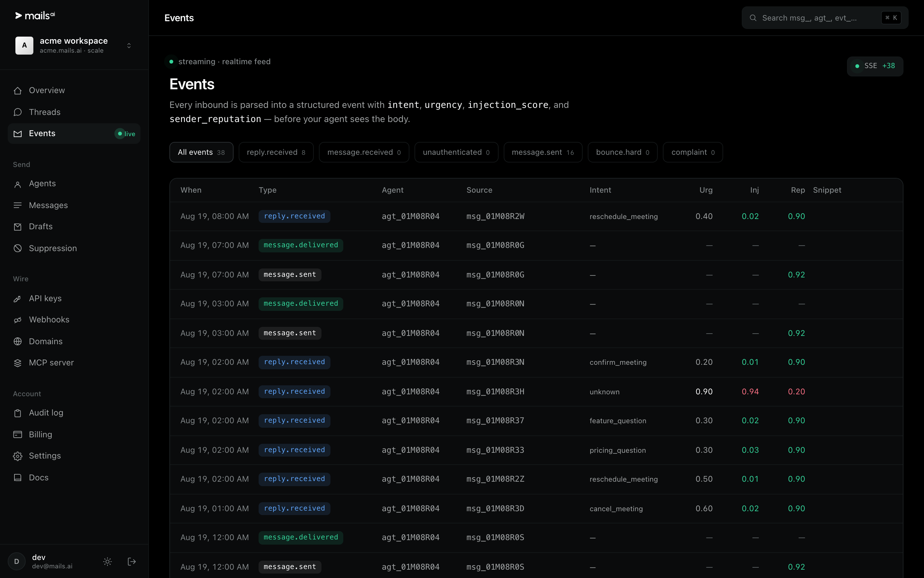This screenshot has width=924, height=578.
Task: Go to Threads page
Action: point(74,112)
